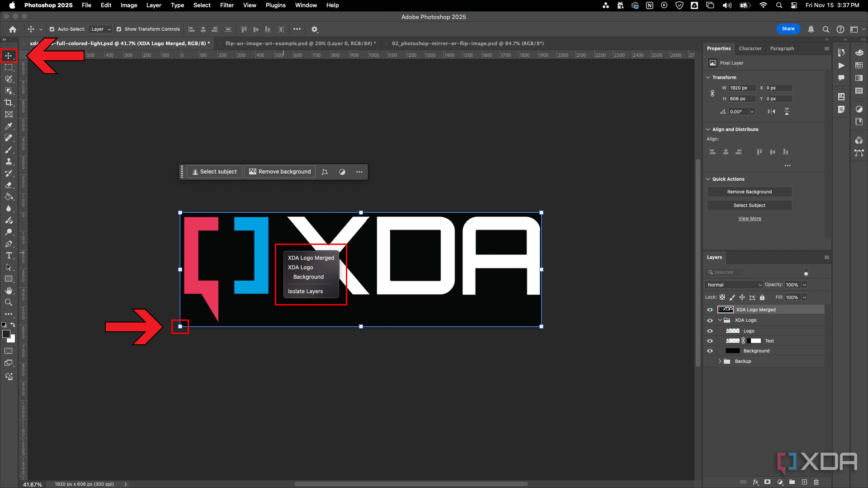Hide the XDA Logo Merged layer
Image resolution: width=868 pixels, height=488 pixels.
click(710, 310)
